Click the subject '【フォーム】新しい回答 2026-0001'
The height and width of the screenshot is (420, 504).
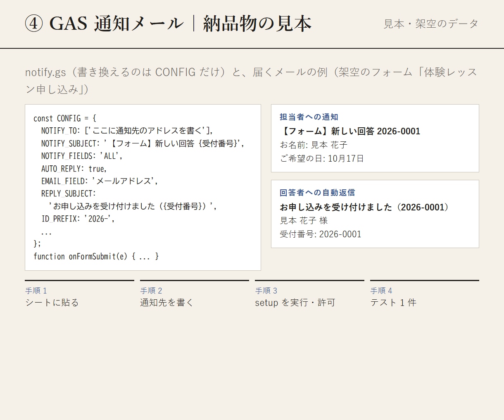click(x=350, y=131)
